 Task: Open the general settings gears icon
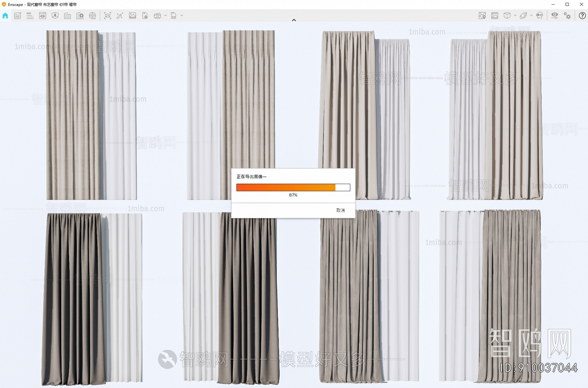(x=567, y=16)
